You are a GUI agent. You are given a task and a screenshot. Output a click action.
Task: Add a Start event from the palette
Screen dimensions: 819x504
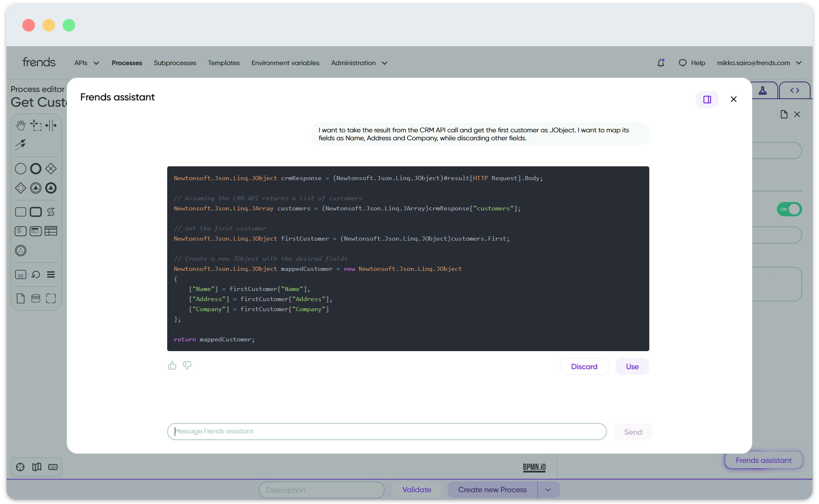(x=20, y=168)
